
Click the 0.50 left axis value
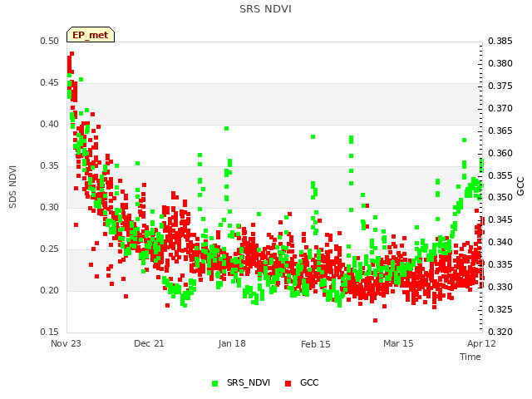coord(50,41)
